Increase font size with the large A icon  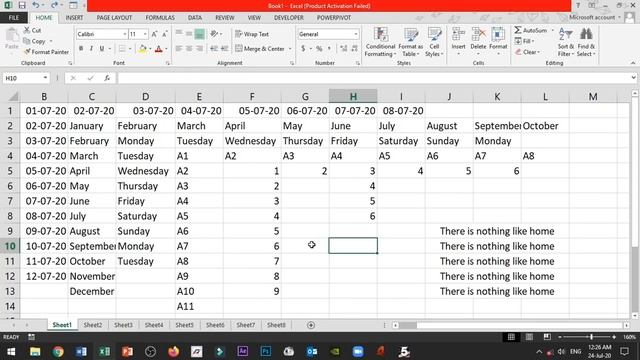coord(155,34)
